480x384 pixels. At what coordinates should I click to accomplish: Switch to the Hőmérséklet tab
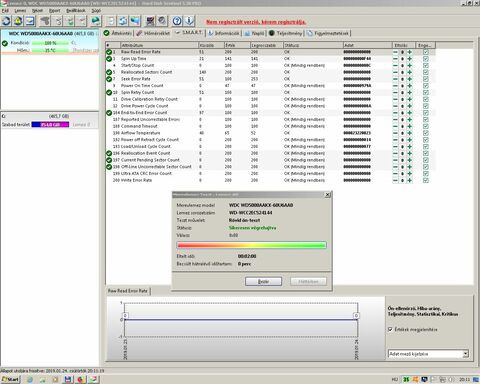pyautogui.click(x=153, y=33)
